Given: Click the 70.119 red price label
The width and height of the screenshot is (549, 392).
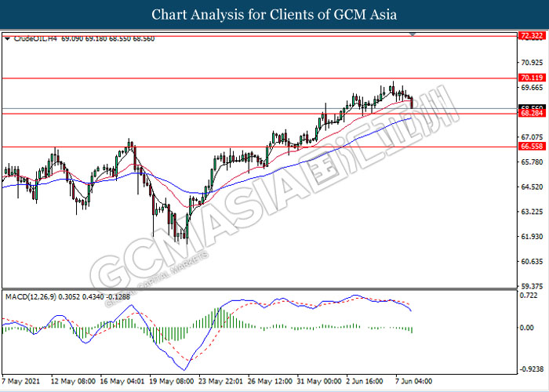Looking at the screenshot, I should coord(532,78).
